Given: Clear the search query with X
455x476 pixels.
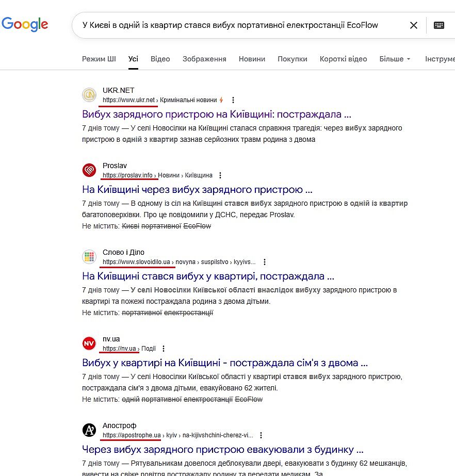Looking at the screenshot, I should click(x=413, y=25).
